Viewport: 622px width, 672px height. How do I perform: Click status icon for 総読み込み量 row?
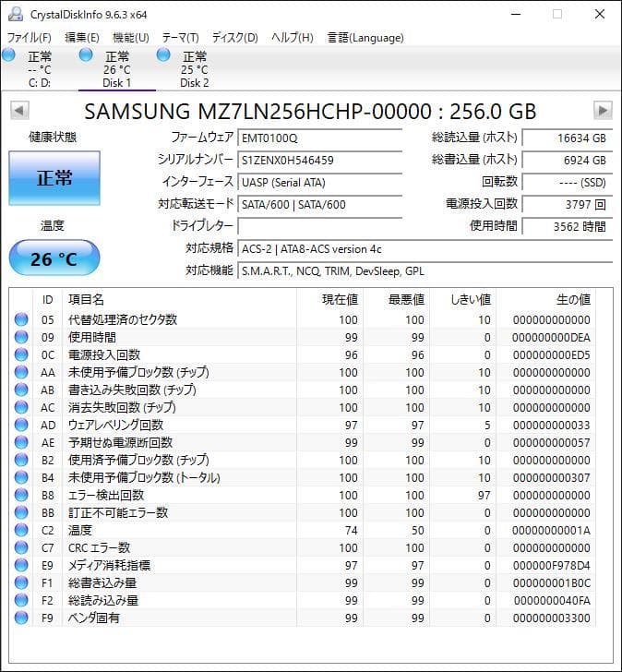tap(21, 600)
